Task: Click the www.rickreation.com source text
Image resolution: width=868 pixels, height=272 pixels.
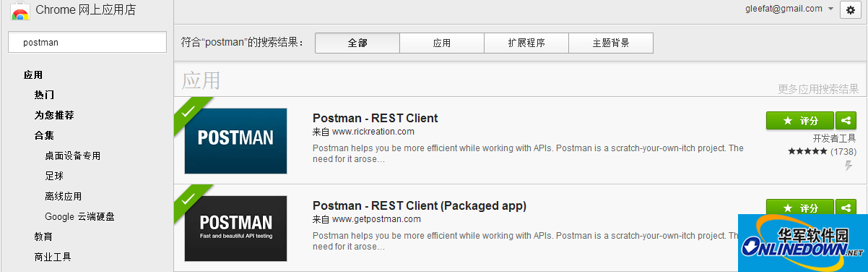Action: click(x=373, y=132)
